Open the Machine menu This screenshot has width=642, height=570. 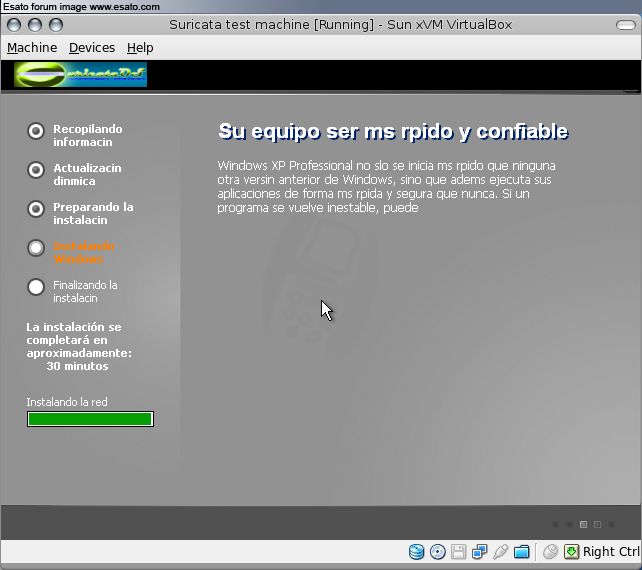tap(32, 48)
